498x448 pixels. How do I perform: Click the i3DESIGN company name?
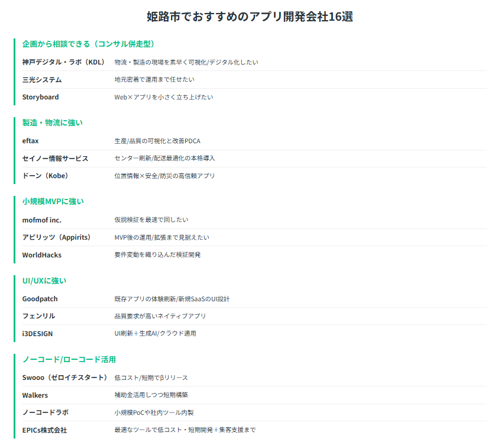[37, 334]
